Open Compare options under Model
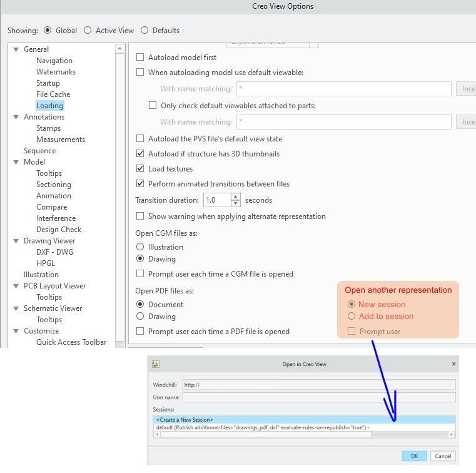The image size is (476, 473). (x=52, y=207)
